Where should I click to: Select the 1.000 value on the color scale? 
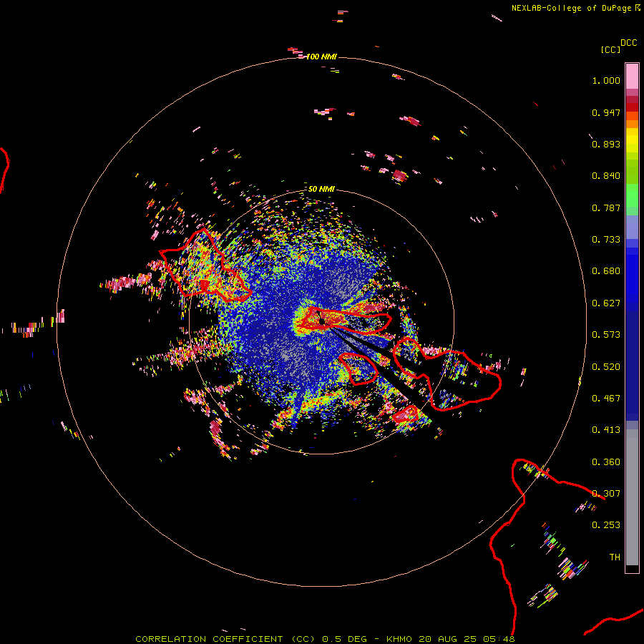(606, 80)
